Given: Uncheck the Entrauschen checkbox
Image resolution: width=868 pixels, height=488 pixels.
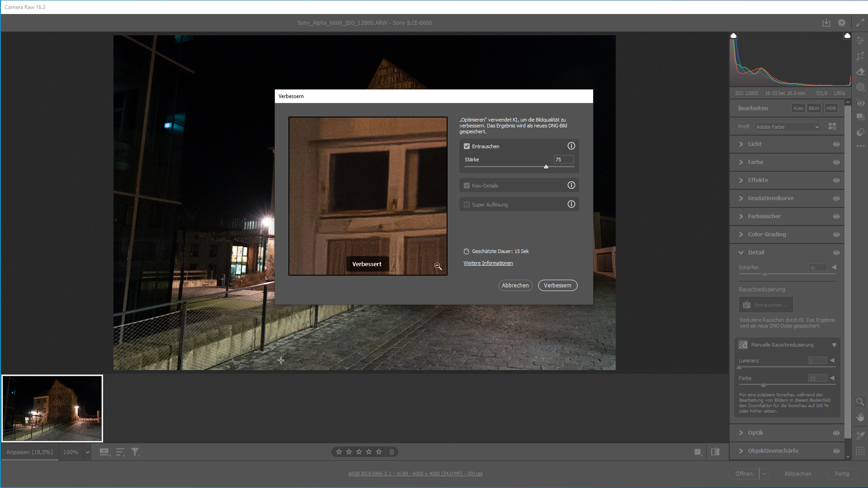Looking at the screenshot, I should (x=467, y=146).
